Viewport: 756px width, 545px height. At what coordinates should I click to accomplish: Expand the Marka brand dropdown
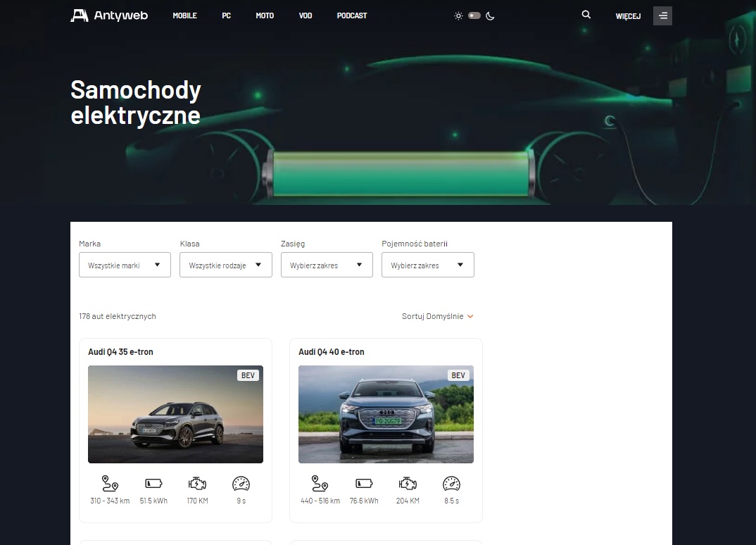tap(125, 265)
